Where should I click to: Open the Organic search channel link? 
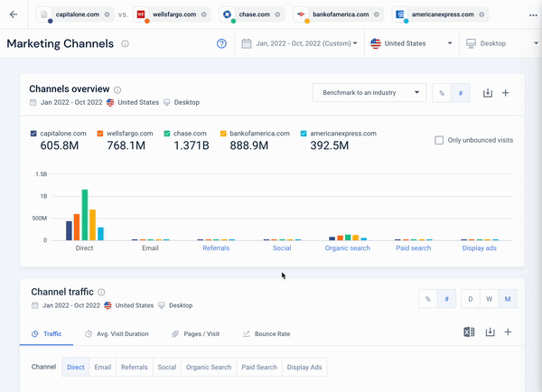click(348, 247)
